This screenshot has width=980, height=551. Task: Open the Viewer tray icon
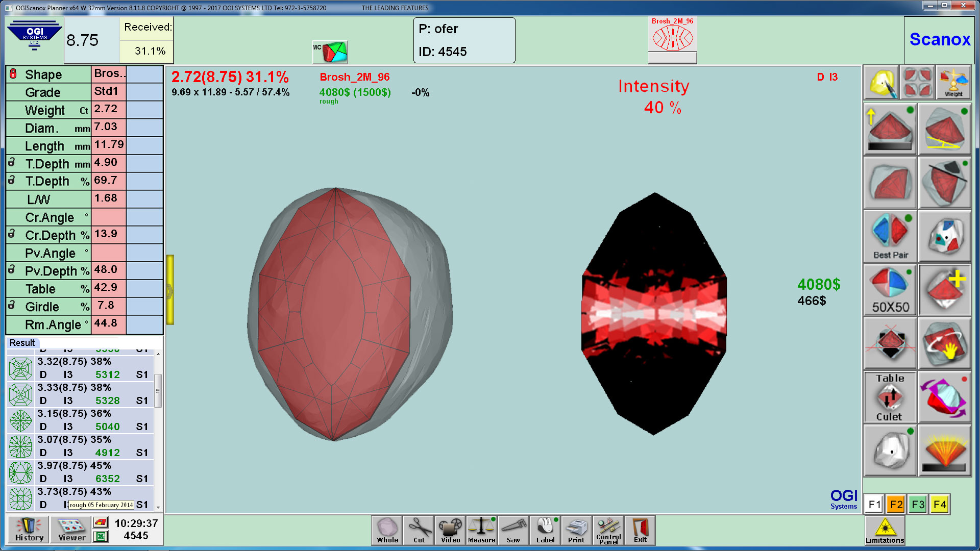[71, 530]
